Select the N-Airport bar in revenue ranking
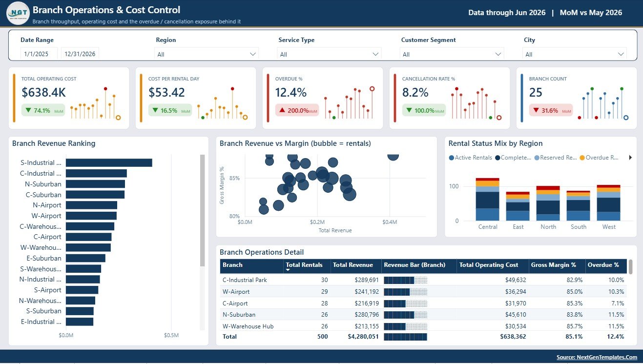The height and width of the screenshot is (364, 643). [x=91, y=205]
